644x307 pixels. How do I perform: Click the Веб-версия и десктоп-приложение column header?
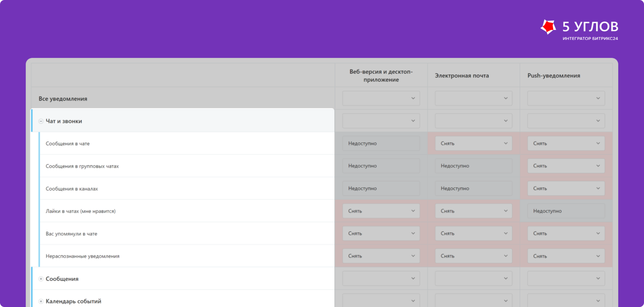click(381, 76)
